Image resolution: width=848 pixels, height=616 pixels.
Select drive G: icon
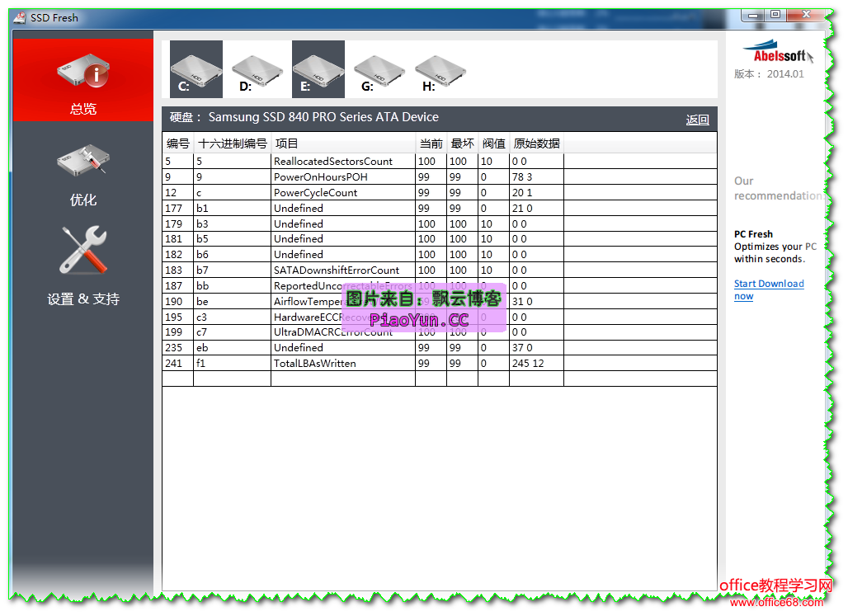(x=379, y=69)
